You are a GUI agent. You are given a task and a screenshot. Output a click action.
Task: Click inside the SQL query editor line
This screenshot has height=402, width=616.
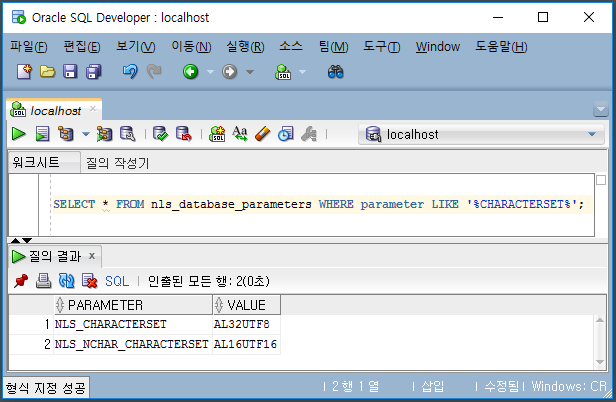(322, 204)
